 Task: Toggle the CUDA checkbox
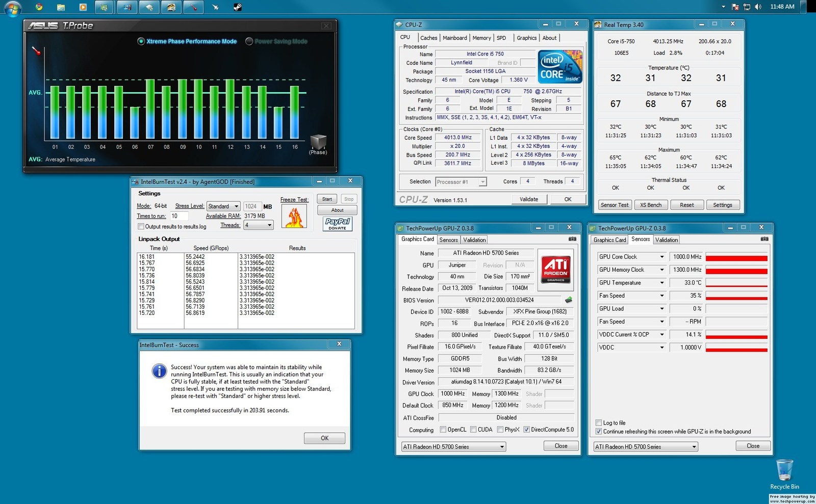click(473, 430)
